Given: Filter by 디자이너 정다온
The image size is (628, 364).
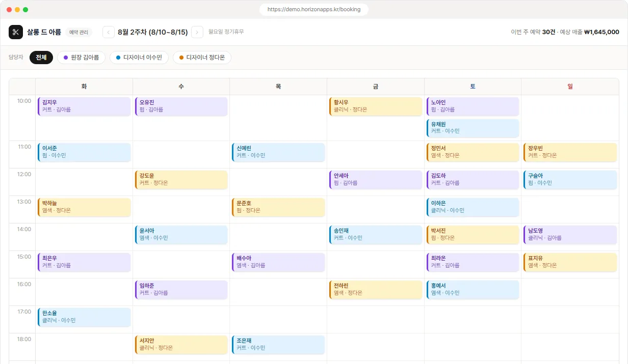Looking at the screenshot, I should tap(202, 58).
